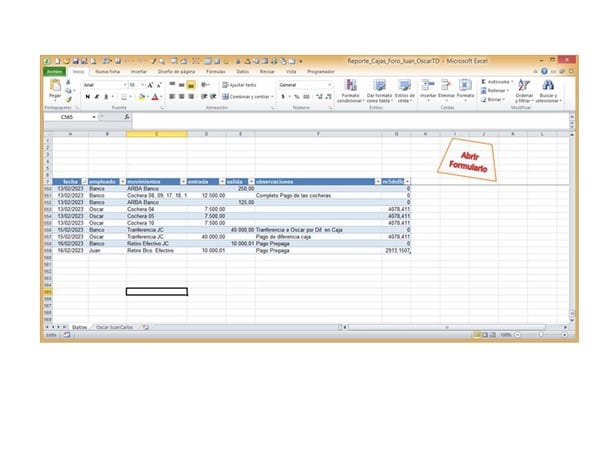The image size is (600, 450).
Task: Toggle Underline (S) formatting
Action: 106,97
